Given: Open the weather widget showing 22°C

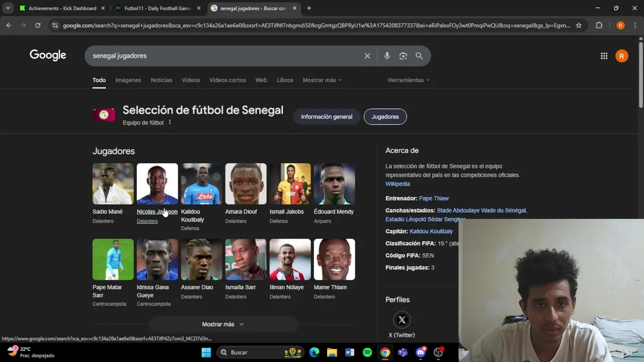Looking at the screenshot, I should [x=31, y=352].
